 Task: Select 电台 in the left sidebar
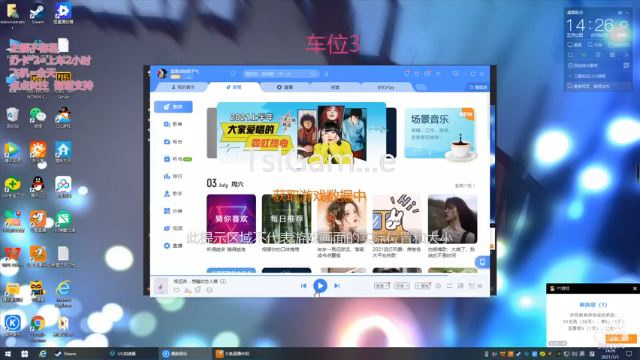pyautogui.click(x=173, y=142)
